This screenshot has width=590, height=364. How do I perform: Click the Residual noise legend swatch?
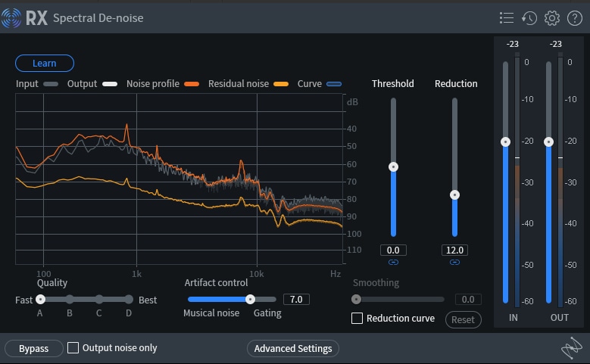(281, 84)
